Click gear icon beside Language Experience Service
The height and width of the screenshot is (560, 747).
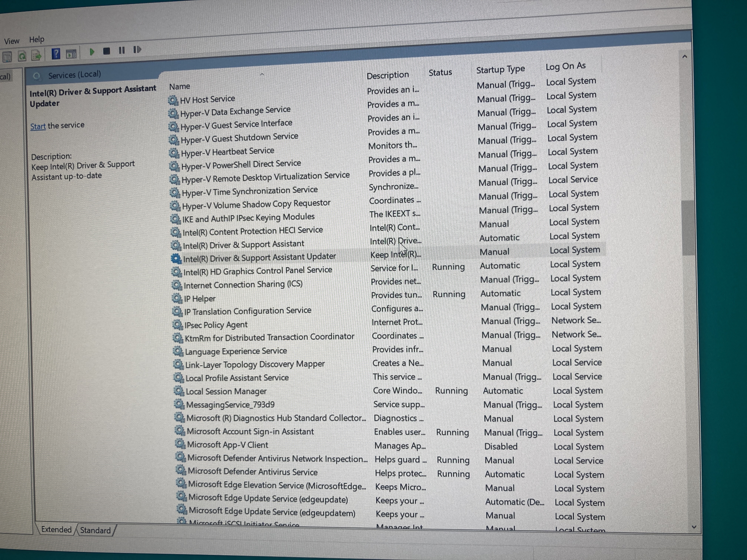pyautogui.click(x=178, y=351)
